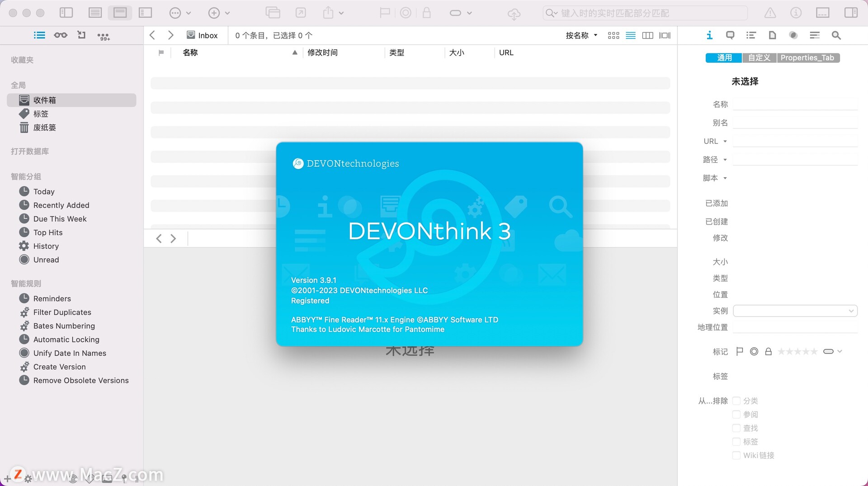Screen dimensions: 868x486
Task: Open inspector Search magnifier icon
Action: (x=836, y=35)
